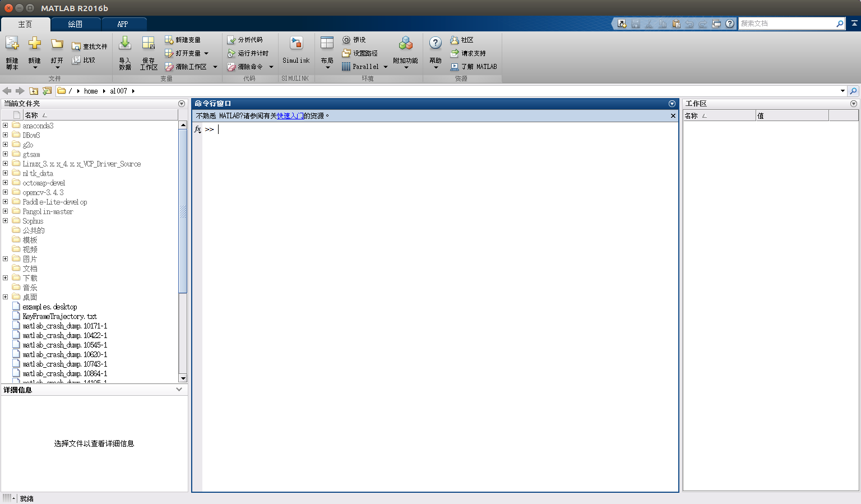Open the 布局 (Layout) icon
Image resolution: width=861 pixels, height=504 pixels.
[327, 43]
